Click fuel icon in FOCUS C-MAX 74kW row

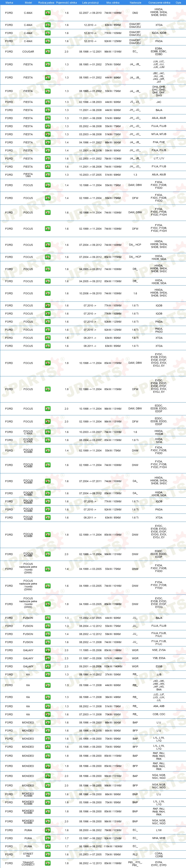tap(48, 432)
